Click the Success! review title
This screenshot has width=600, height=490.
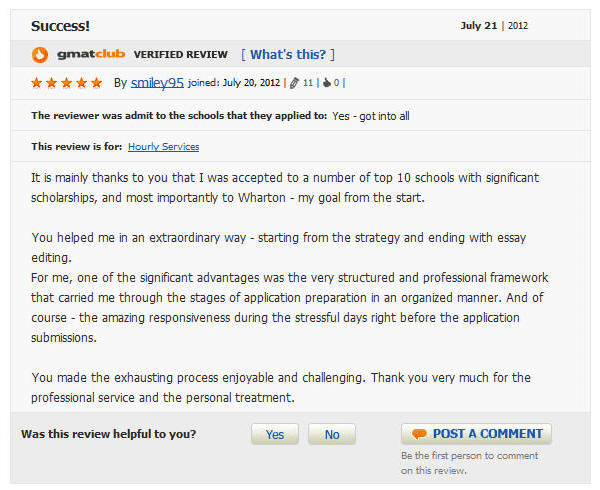[60, 26]
